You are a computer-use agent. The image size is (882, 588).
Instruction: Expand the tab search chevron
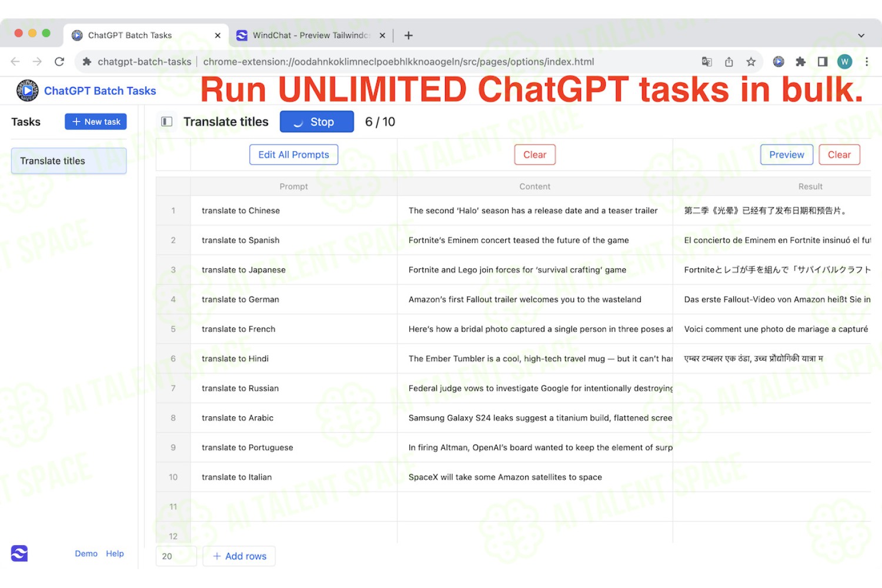861,35
